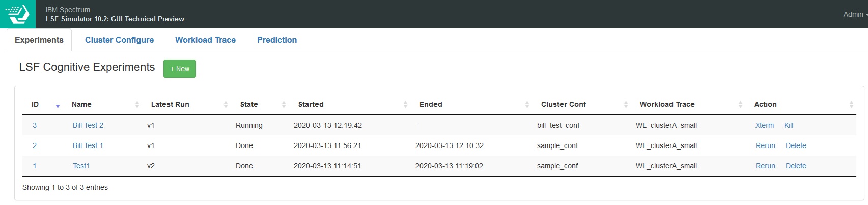Screen dimensions: 868x205
Task: Open the Test1 experiment name link
Action: click(81, 166)
